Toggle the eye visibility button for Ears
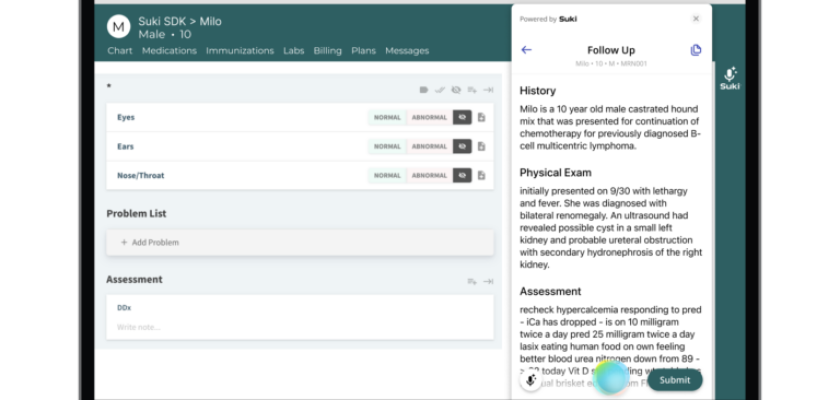The width and height of the screenshot is (840, 400). 461,146
